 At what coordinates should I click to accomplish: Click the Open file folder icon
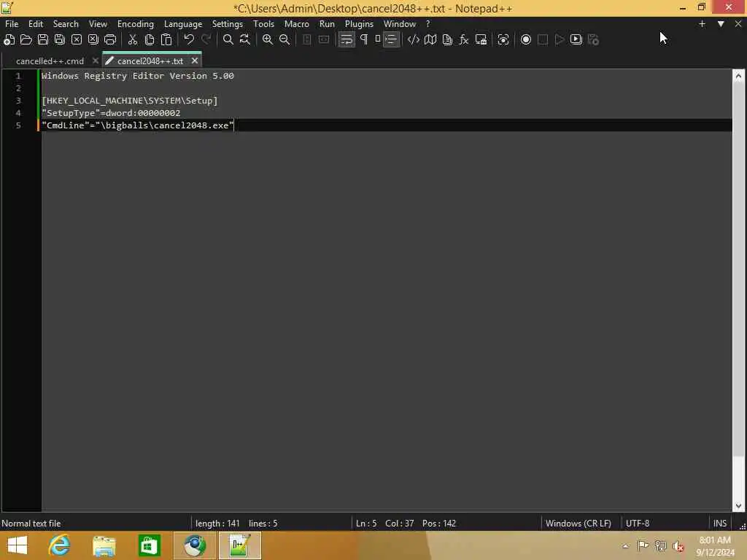[x=26, y=40]
